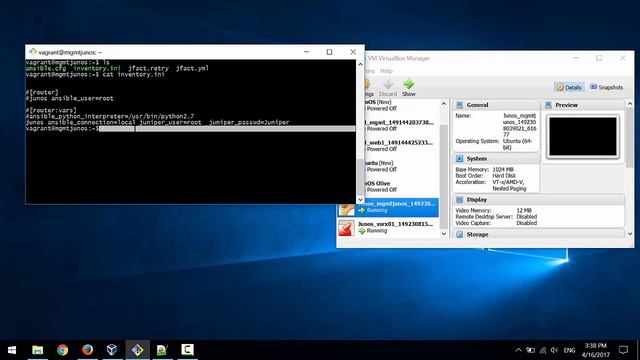Select the Ubuntu (New) powered off VM

tap(400, 166)
